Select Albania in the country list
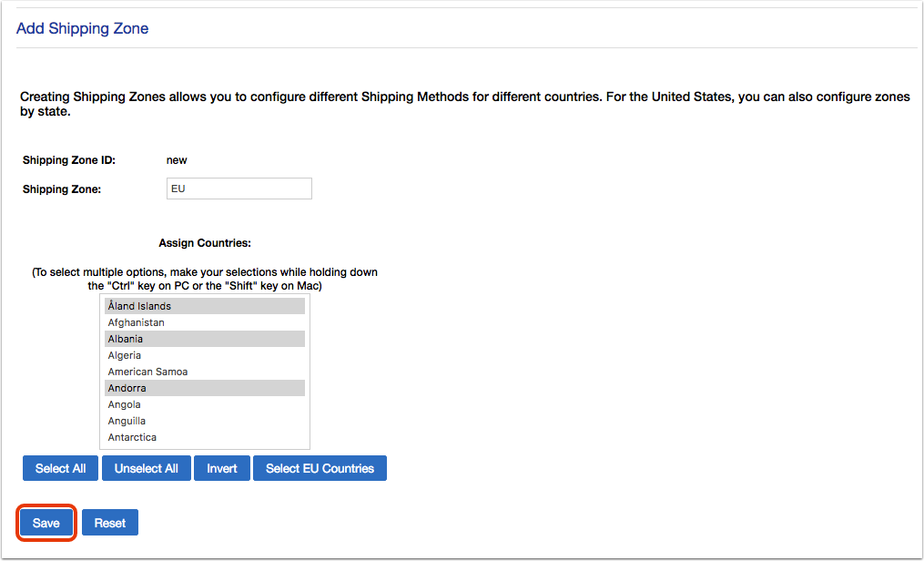The height and width of the screenshot is (561, 924). coord(205,339)
